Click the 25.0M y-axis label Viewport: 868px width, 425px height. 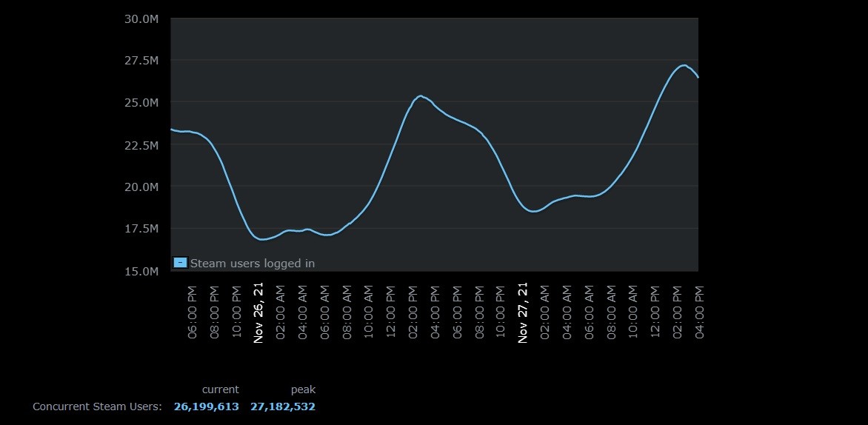(141, 102)
